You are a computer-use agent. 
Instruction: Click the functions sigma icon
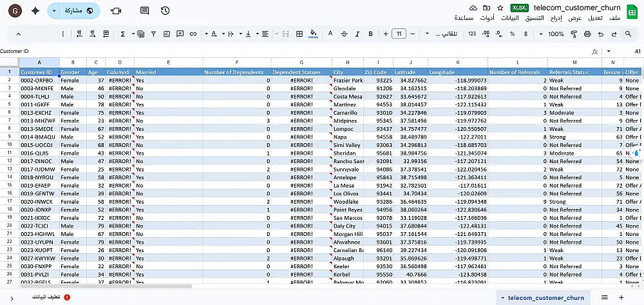[124, 34]
